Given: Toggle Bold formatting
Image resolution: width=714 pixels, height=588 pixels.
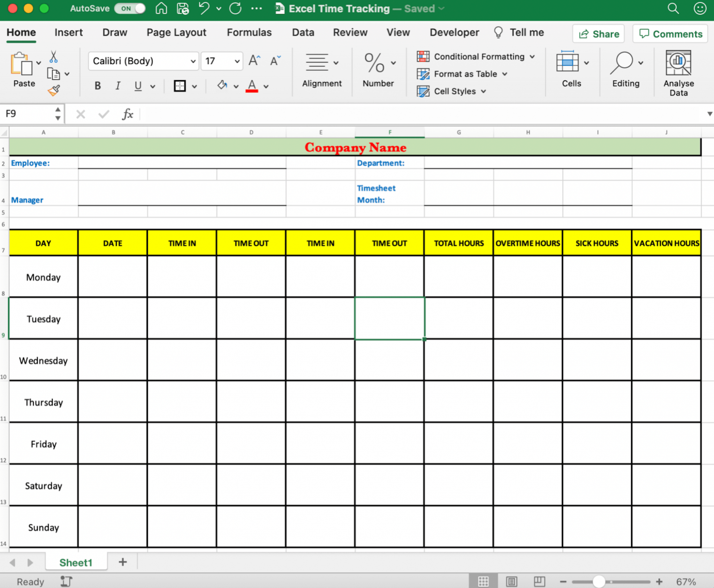Looking at the screenshot, I should 98,86.
